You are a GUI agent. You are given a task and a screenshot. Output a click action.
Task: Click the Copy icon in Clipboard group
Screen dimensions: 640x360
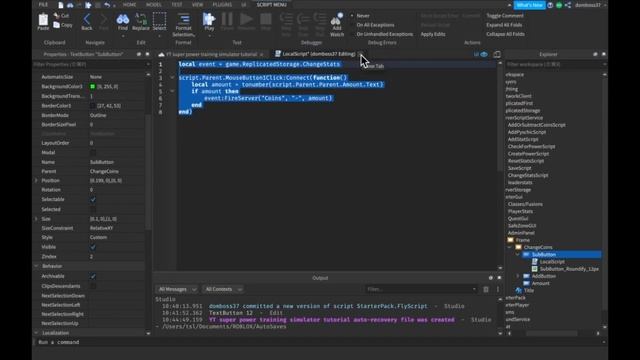pyautogui.click(x=56, y=25)
